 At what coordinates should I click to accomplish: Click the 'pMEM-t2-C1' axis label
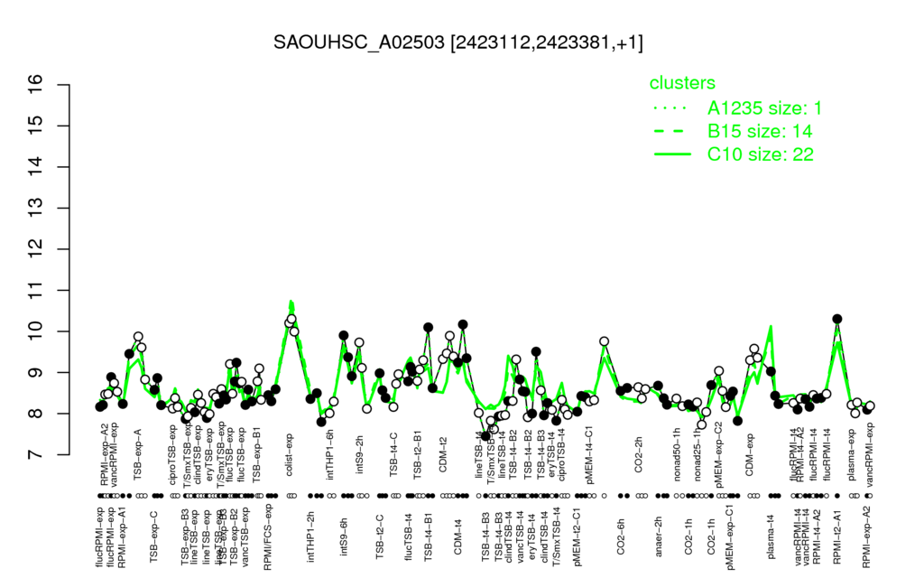tap(577, 538)
